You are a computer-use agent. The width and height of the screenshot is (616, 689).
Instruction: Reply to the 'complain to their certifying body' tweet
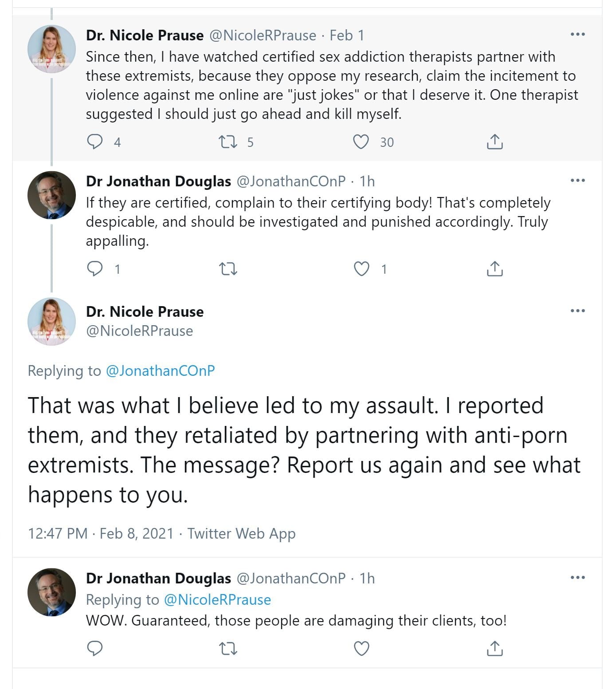[x=94, y=269]
